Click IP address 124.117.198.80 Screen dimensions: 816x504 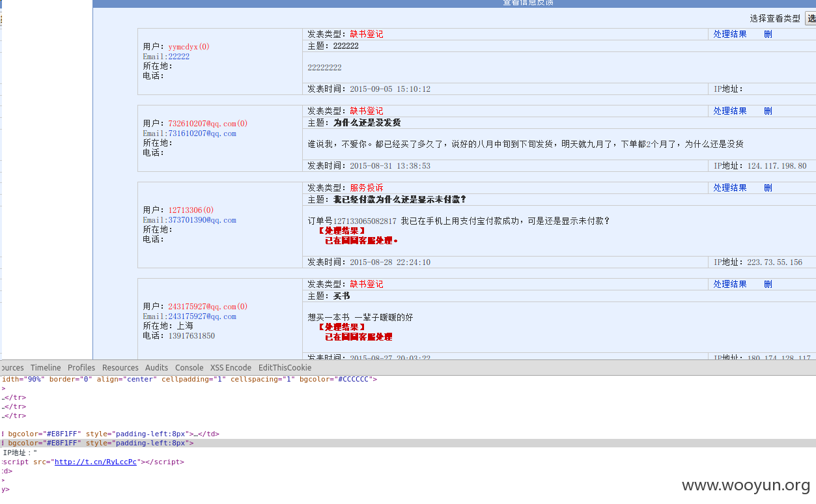pyautogui.click(x=777, y=166)
